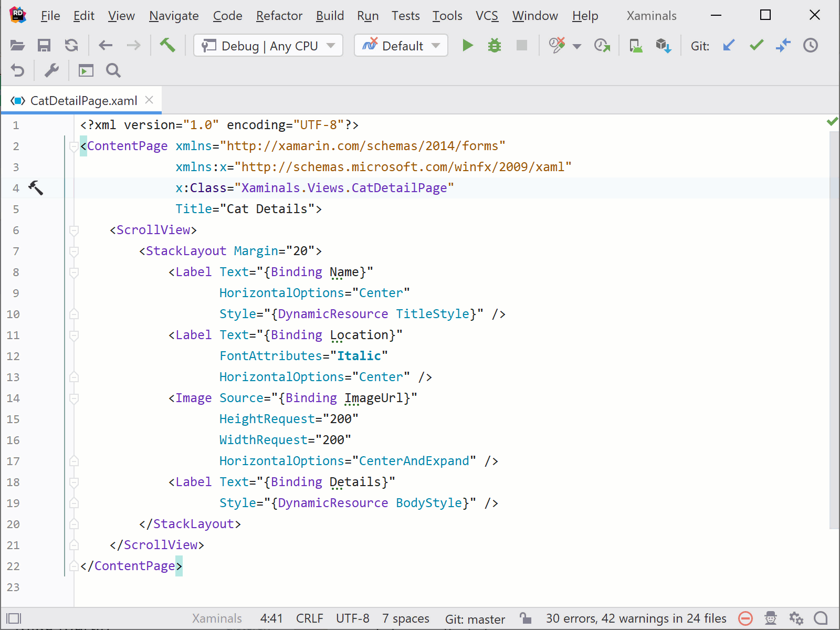Open Debug | Any CPU configuration dropdown
This screenshot has width=840, height=630.
point(268,46)
